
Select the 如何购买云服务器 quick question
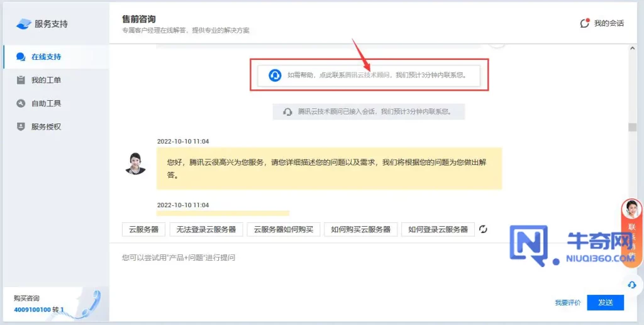pyautogui.click(x=360, y=229)
